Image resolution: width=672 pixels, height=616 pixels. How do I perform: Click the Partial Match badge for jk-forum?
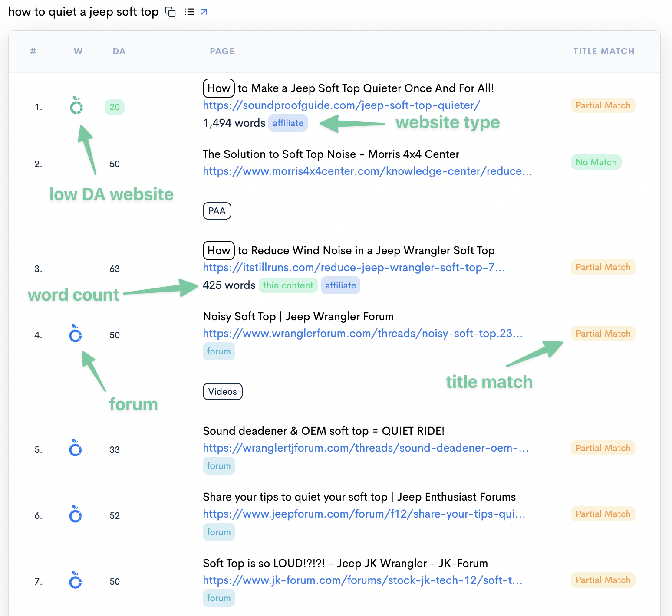point(603,580)
